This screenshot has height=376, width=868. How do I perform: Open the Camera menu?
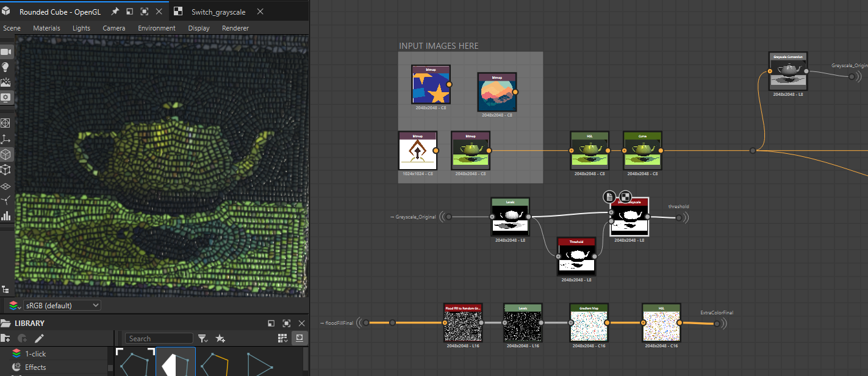pos(114,28)
